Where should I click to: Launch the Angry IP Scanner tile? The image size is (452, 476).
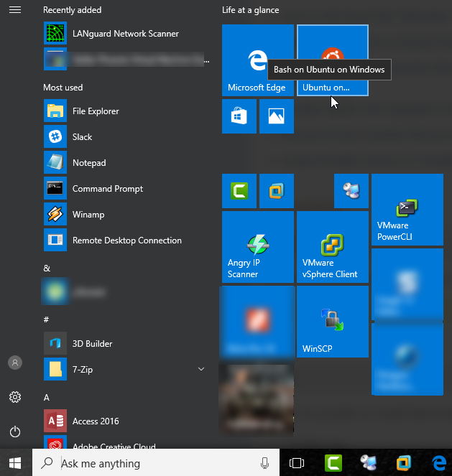[258, 247]
